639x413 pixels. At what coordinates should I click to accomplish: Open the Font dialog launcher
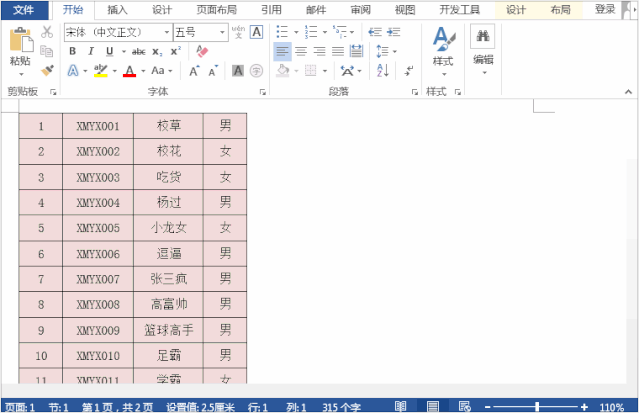(262, 92)
